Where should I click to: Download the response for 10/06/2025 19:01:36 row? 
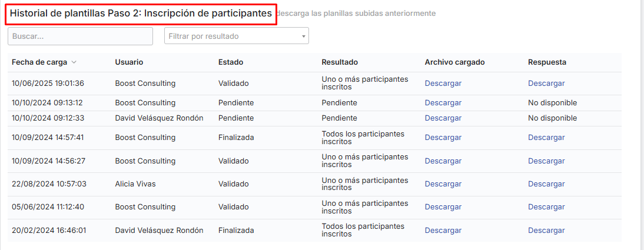546,84
